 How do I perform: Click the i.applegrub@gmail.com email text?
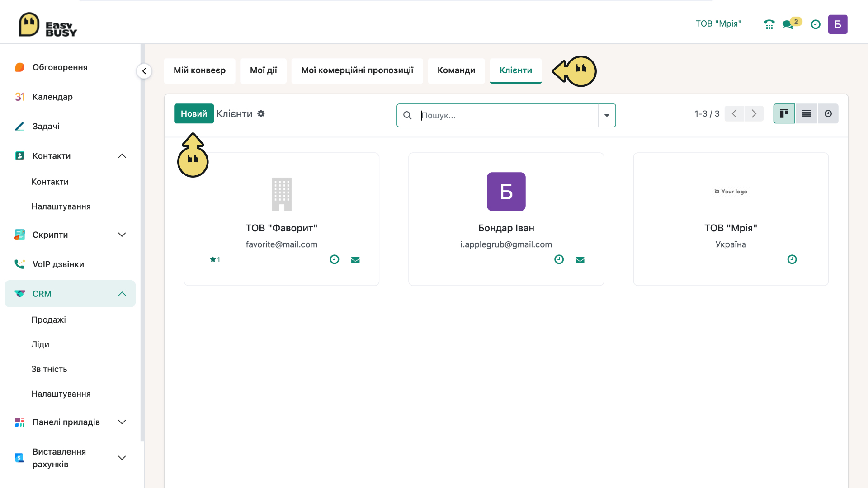(x=506, y=244)
